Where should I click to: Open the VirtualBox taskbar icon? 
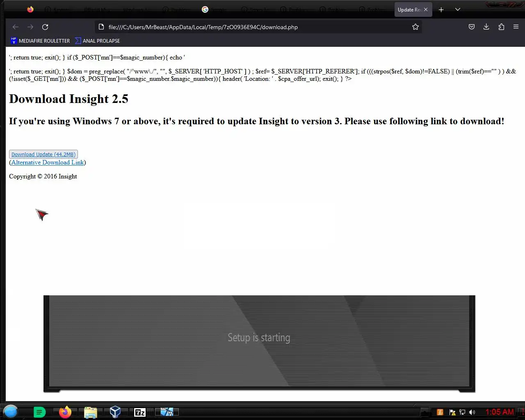point(115,412)
